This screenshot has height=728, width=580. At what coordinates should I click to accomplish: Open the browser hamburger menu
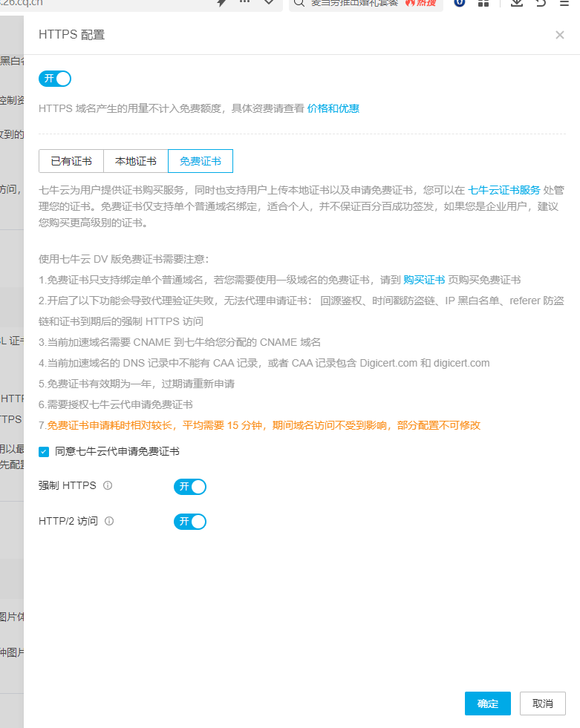(564, 3)
